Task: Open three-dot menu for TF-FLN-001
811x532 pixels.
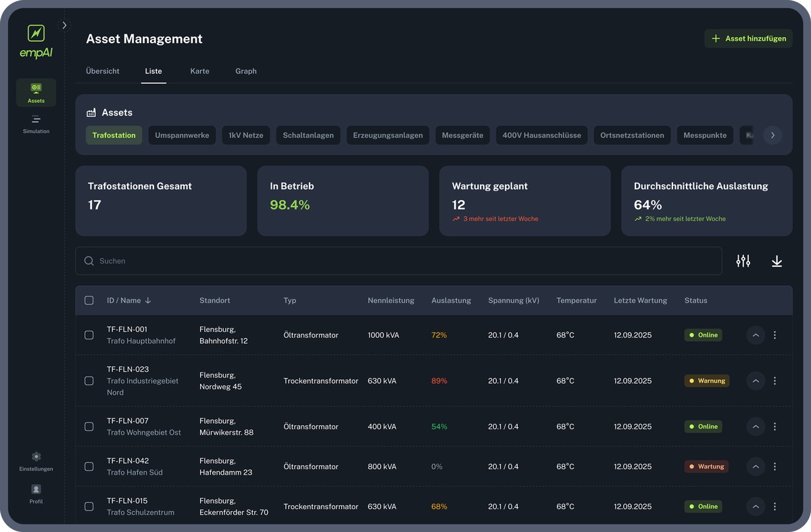Action: [x=775, y=335]
